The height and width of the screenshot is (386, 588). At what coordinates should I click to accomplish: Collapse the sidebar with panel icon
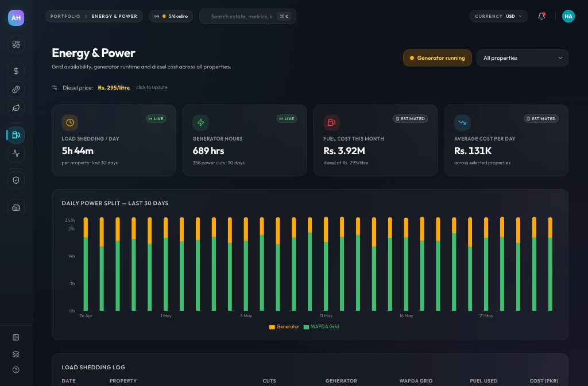coord(16,337)
